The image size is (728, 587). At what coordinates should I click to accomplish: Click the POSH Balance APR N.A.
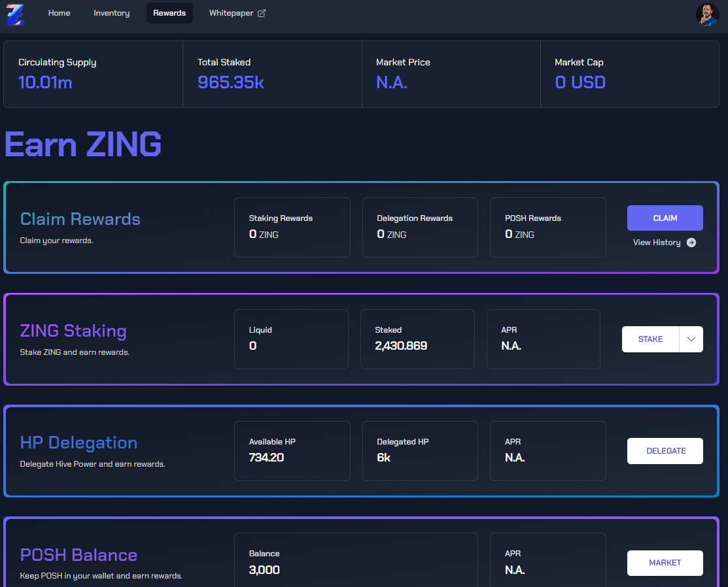click(x=515, y=570)
